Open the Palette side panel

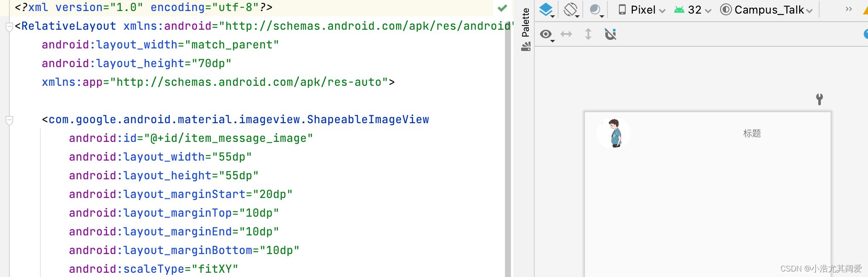(526, 29)
